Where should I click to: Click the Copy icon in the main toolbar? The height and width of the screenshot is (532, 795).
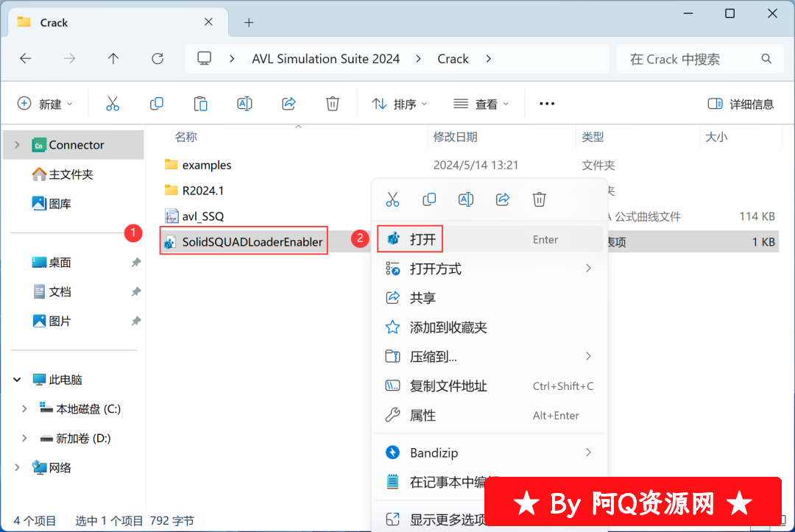click(157, 104)
